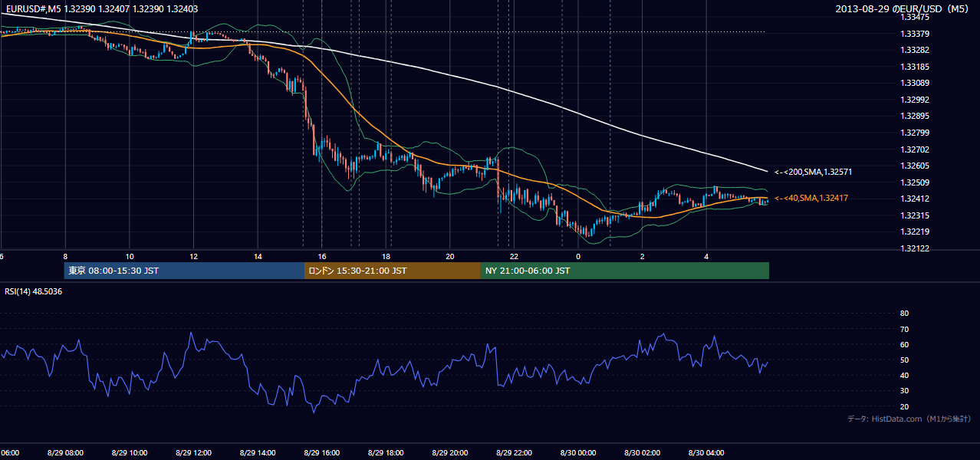Click price axis value 1.32122

pyautogui.click(x=915, y=248)
